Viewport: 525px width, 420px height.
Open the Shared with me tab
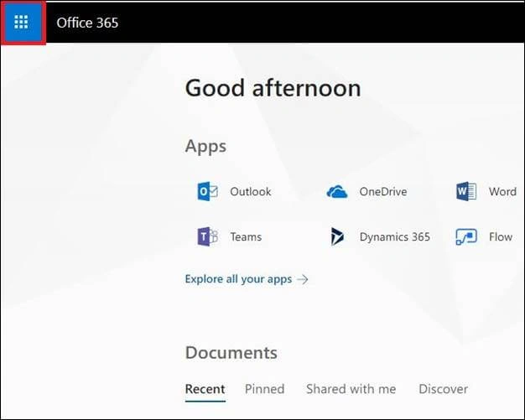point(351,389)
